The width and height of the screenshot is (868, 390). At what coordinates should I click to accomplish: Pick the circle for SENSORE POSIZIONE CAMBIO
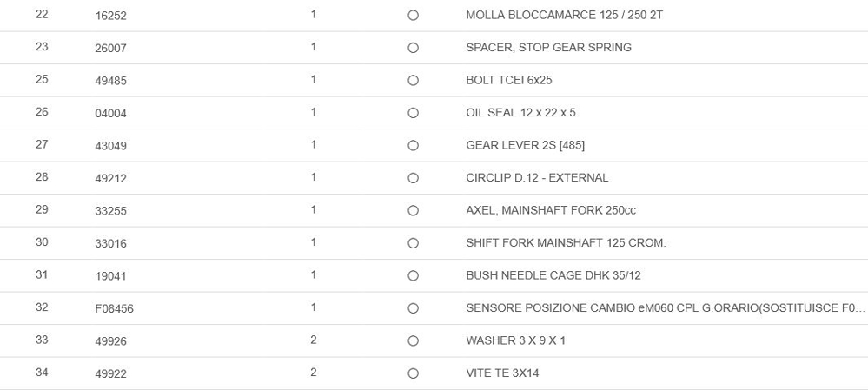[x=413, y=308]
